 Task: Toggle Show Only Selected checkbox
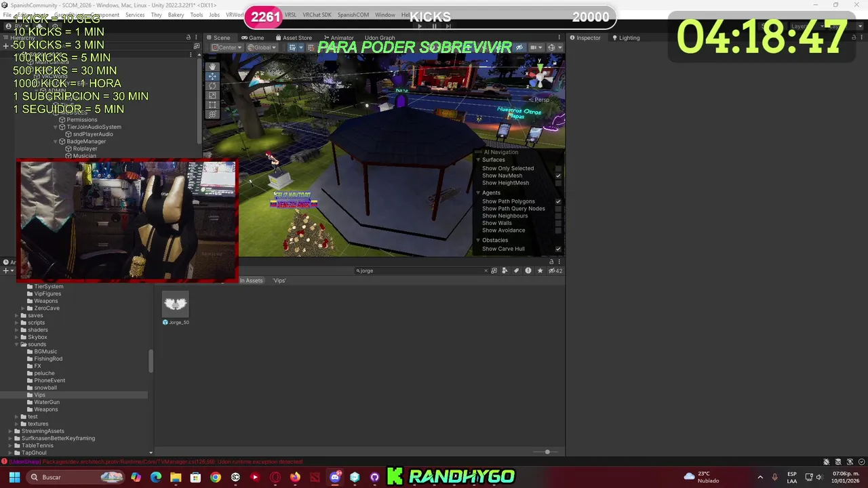(558, 168)
